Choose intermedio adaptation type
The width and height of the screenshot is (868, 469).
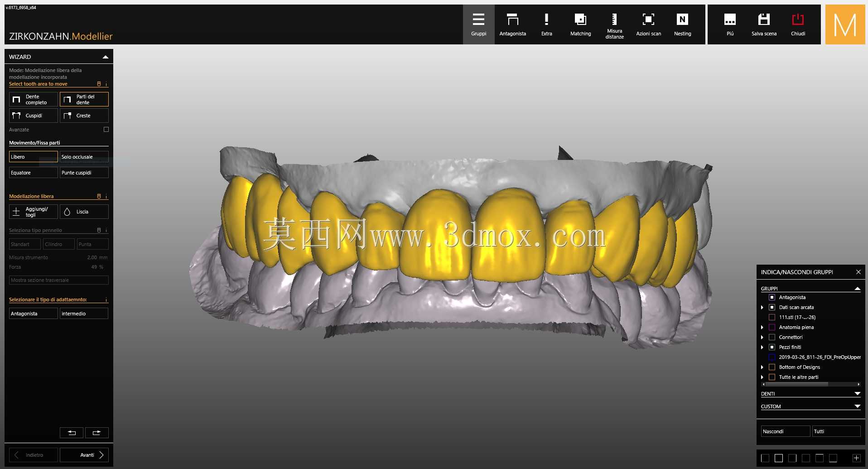[x=84, y=314]
